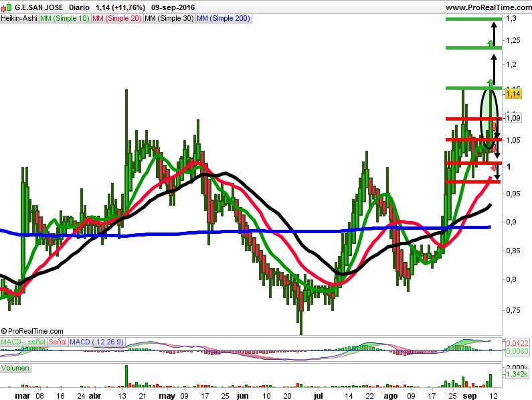Click the may month label on time axis

(x=167, y=395)
